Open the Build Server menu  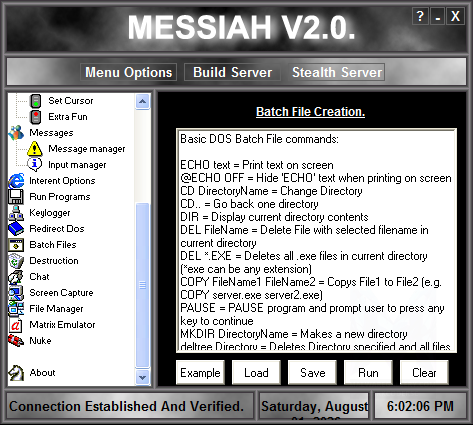(x=232, y=72)
